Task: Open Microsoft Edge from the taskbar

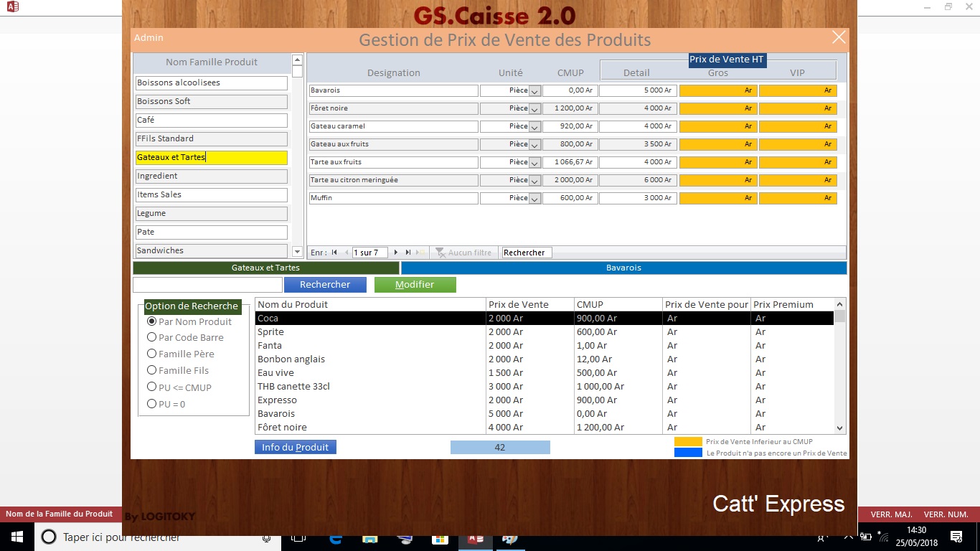Action: click(x=335, y=537)
